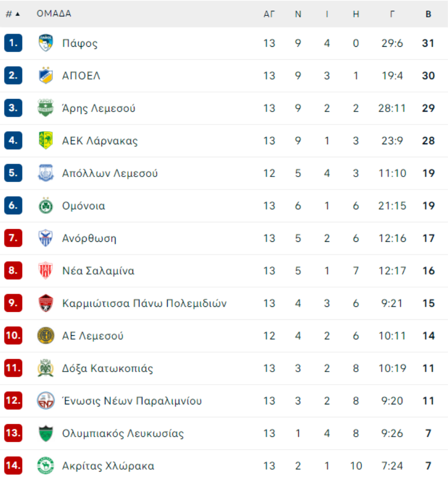Click the Ακρίτας Χλώρακα club logo

click(46, 466)
